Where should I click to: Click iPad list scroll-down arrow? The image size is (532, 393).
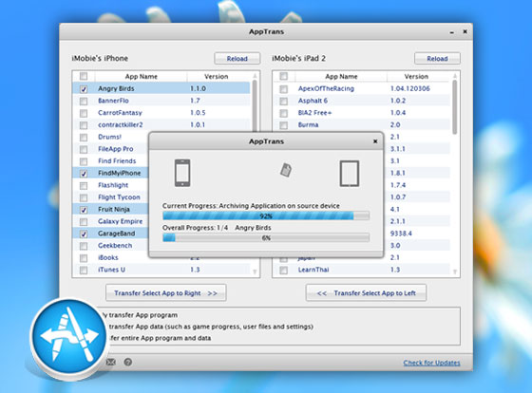455,271
